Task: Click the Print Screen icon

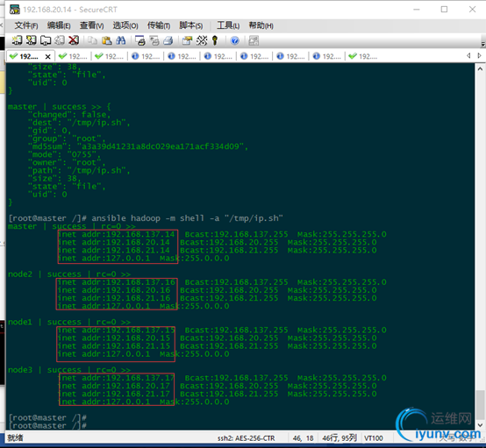Action: click(x=140, y=40)
